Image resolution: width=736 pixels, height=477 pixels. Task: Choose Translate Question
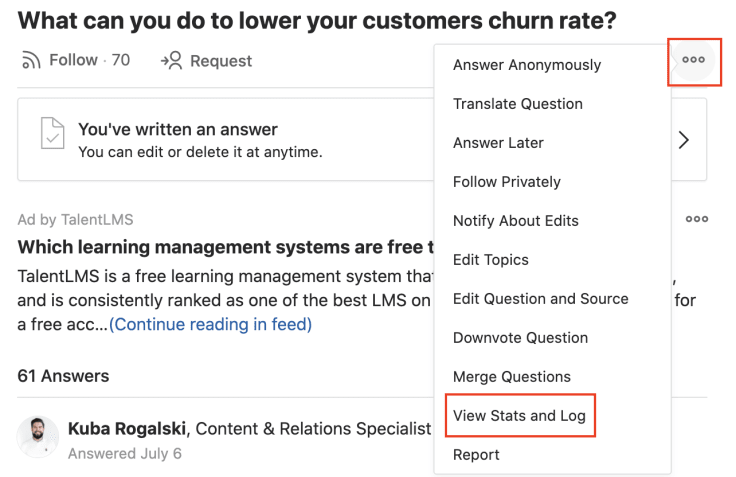(518, 104)
